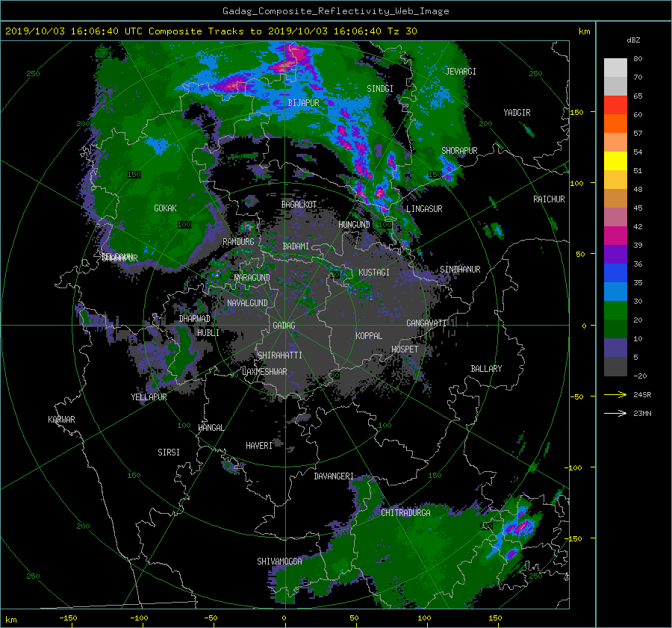Click the HUBLI city label
The width and height of the screenshot is (672, 628).
point(208,333)
